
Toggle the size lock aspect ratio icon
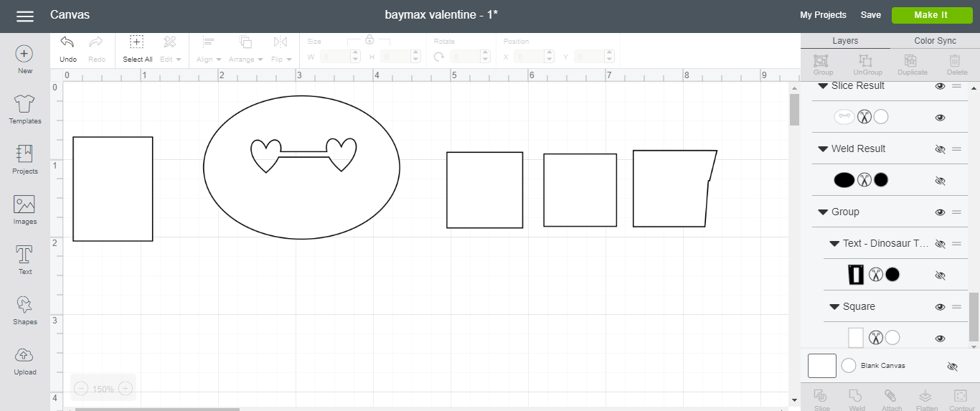tap(369, 39)
